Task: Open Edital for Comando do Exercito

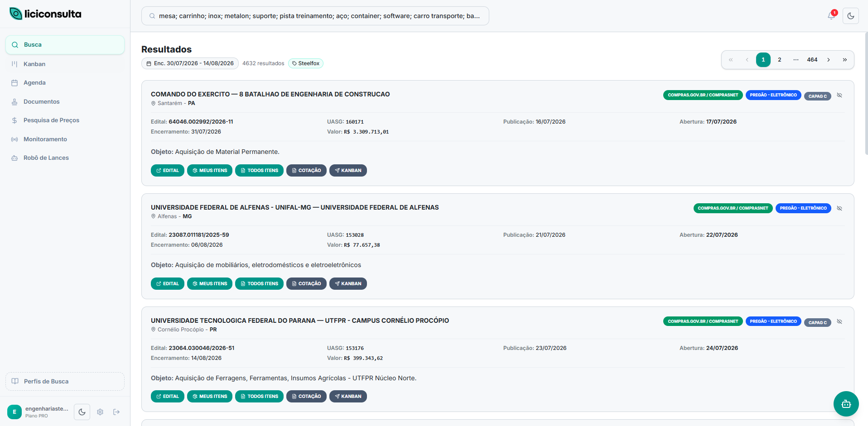Action: tap(168, 171)
